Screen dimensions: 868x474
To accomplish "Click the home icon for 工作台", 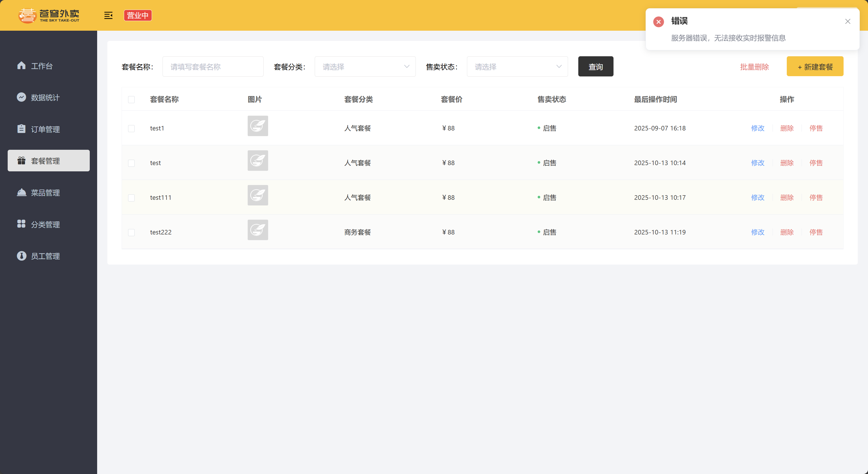I will tap(21, 65).
